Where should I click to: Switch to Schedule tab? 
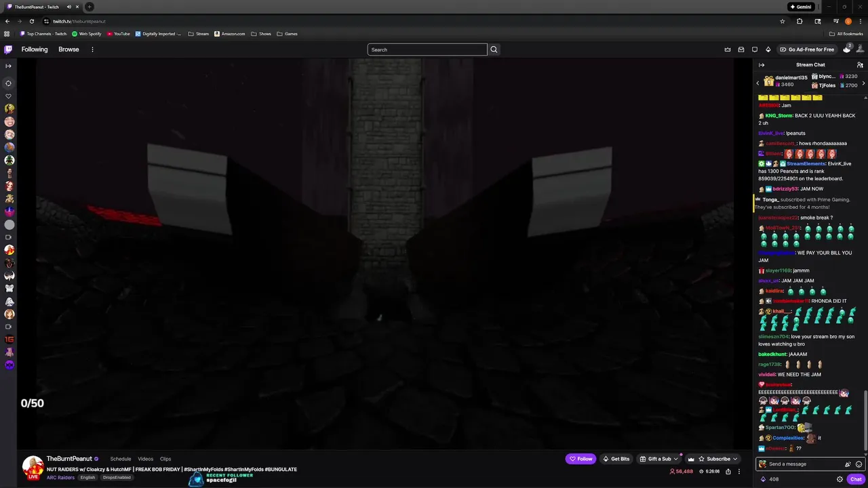[x=121, y=459]
